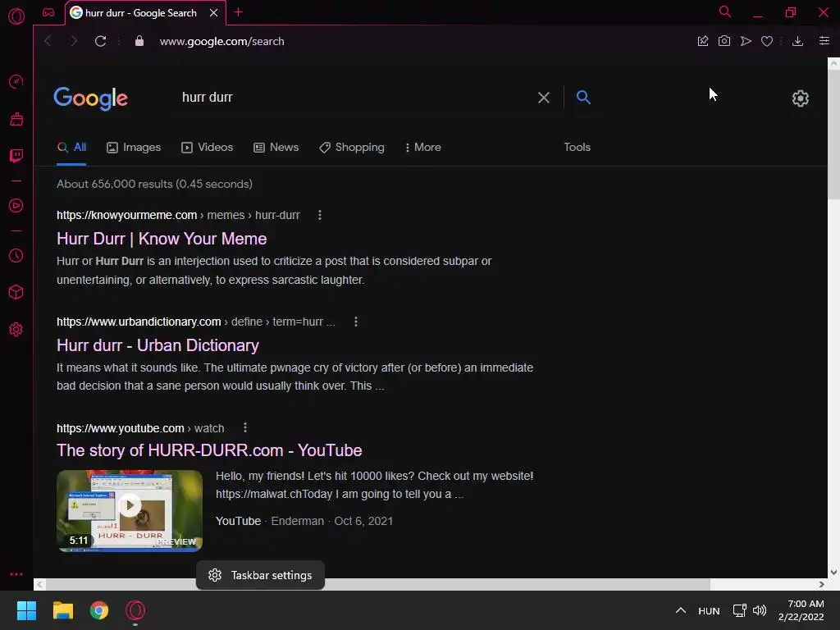Open History clock sidebar icon
840x630 pixels.
(16, 256)
